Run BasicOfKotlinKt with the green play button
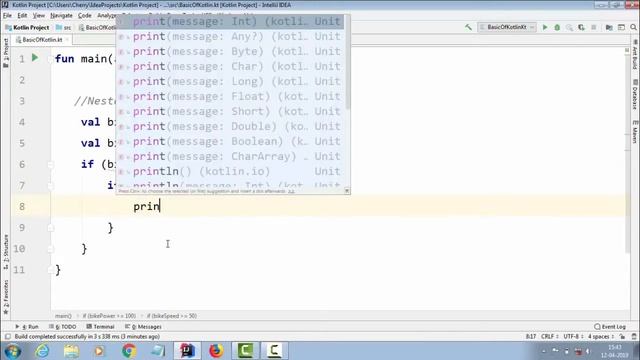Screen dimensions: 640x360 544,27
